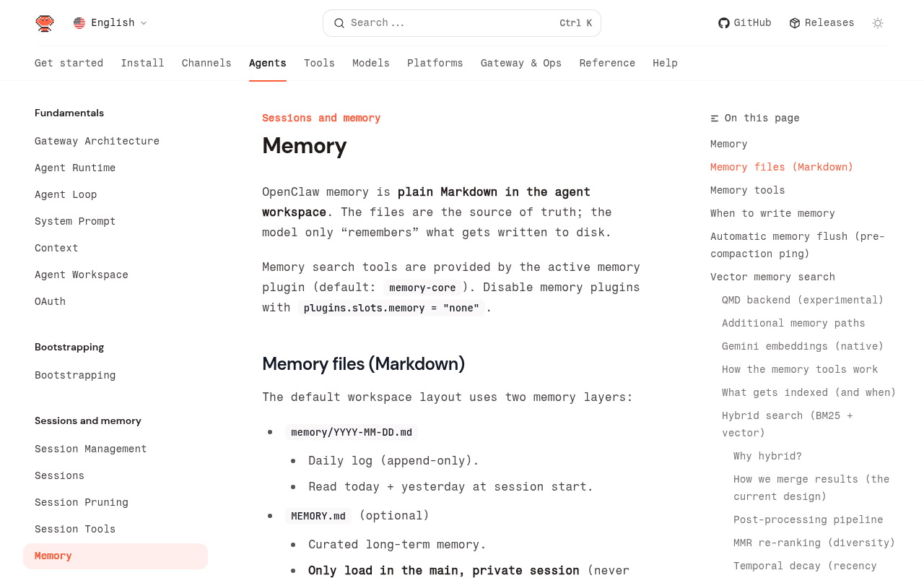Switch to the Agents tab
This screenshot has height=578, width=924.
pyautogui.click(x=267, y=61)
